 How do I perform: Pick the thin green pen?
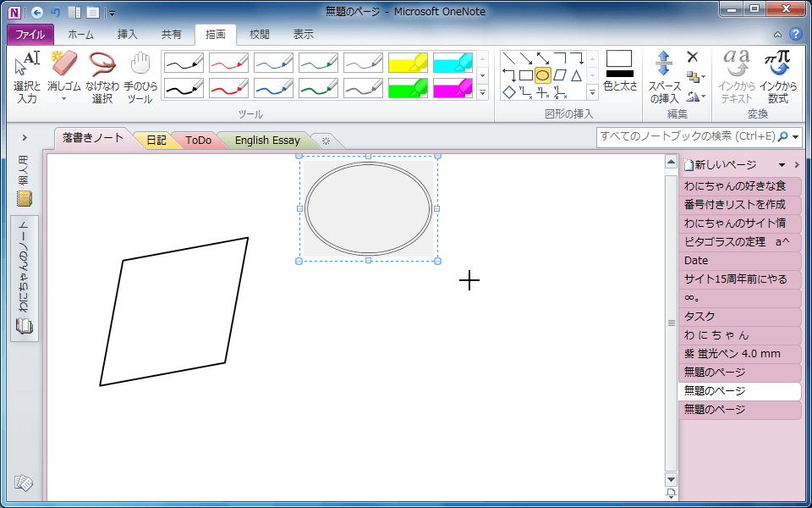point(318,63)
